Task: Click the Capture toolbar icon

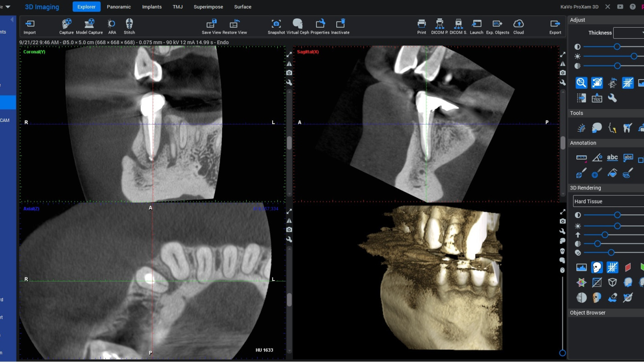Action: (x=66, y=26)
